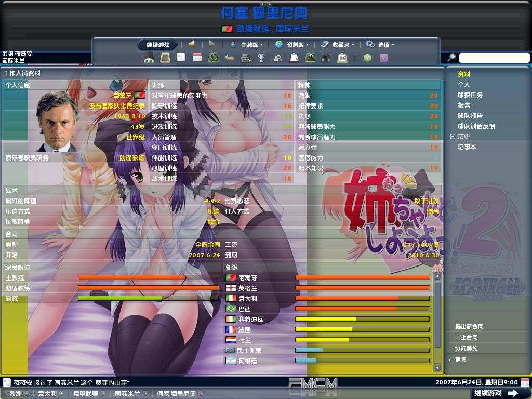Expand the 更多 actions arrow
Viewport: 532px width, 399px height.
pyautogui.click(x=450, y=360)
